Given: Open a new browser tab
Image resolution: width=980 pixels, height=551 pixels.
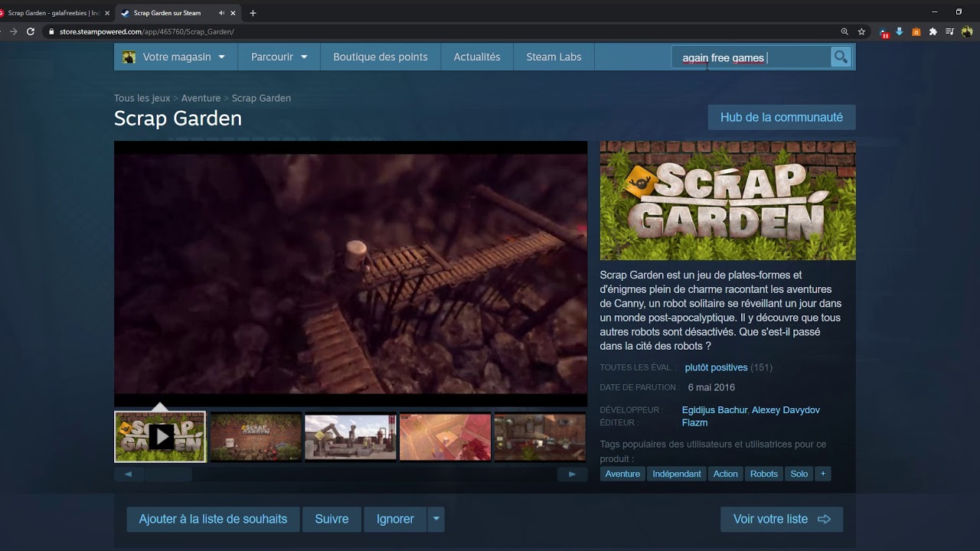Looking at the screenshot, I should click(x=253, y=13).
